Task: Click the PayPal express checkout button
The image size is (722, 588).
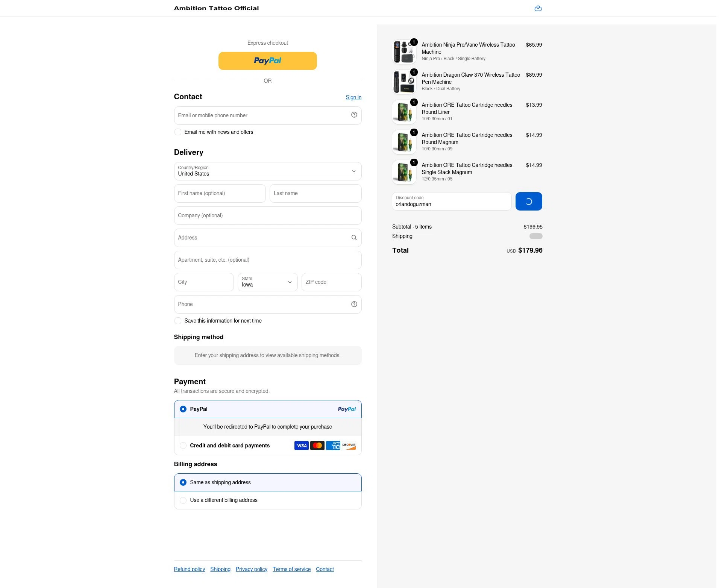Action: click(x=268, y=61)
